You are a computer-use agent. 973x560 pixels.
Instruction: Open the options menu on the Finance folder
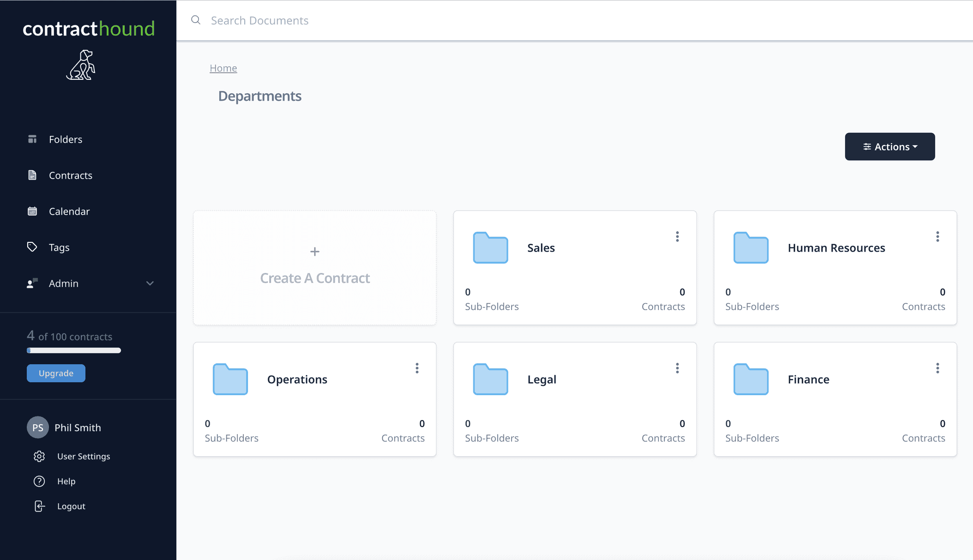click(x=937, y=368)
